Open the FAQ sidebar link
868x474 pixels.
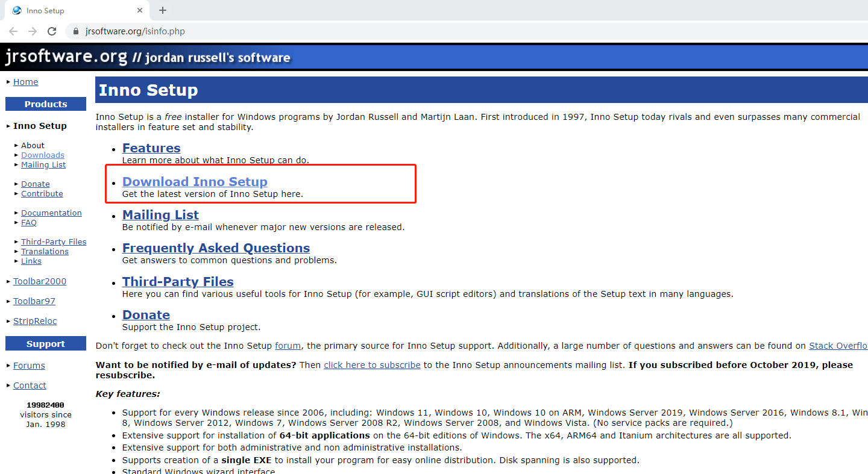coord(29,222)
